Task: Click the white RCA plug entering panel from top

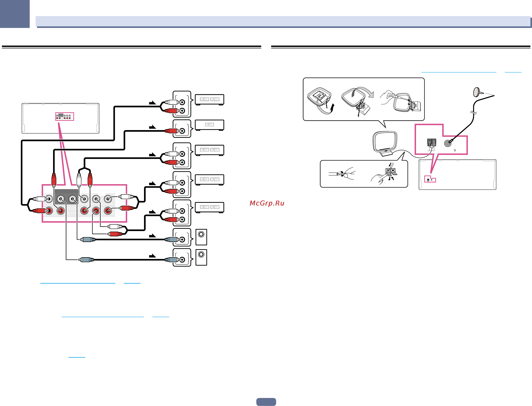Action: pos(79,180)
